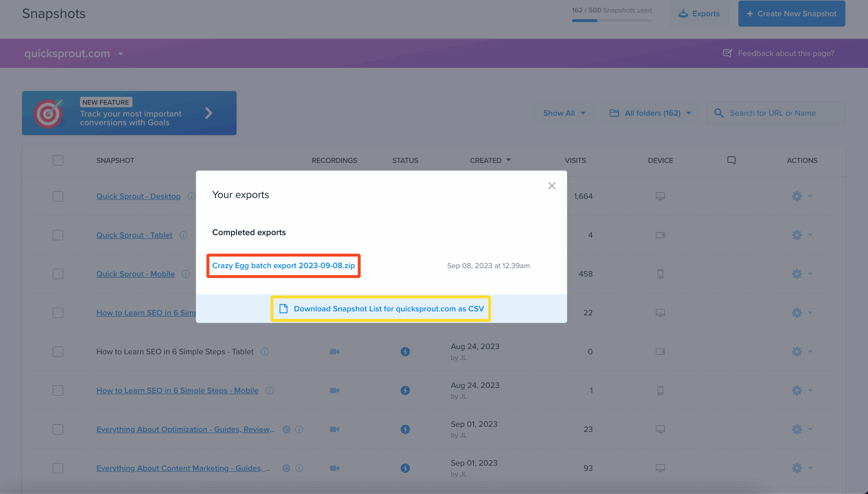
Task: Click the search magnifier icon
Action: pyautogui.click(x=718, y=113)
